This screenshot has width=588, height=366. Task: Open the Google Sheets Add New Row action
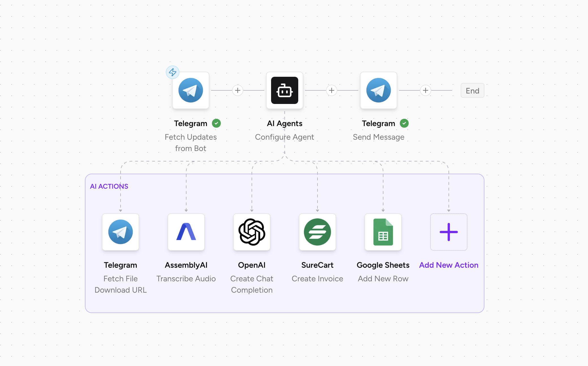[x=383, y=232]
